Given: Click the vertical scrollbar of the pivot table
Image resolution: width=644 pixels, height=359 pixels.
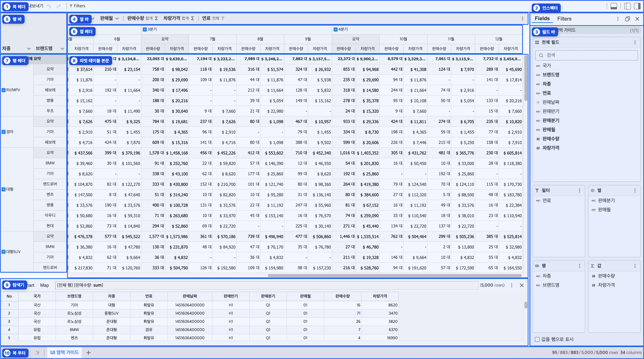Looking at the screenshot, I should (x=525, y=78).
